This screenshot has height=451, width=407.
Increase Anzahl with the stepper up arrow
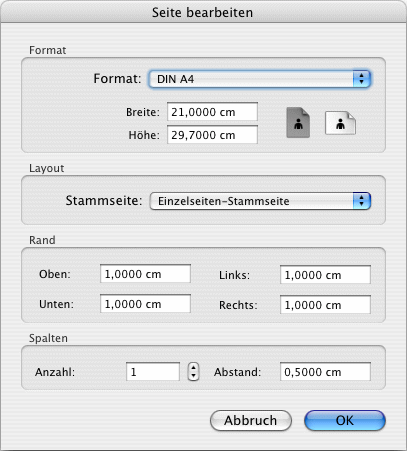tap(193, 367)
